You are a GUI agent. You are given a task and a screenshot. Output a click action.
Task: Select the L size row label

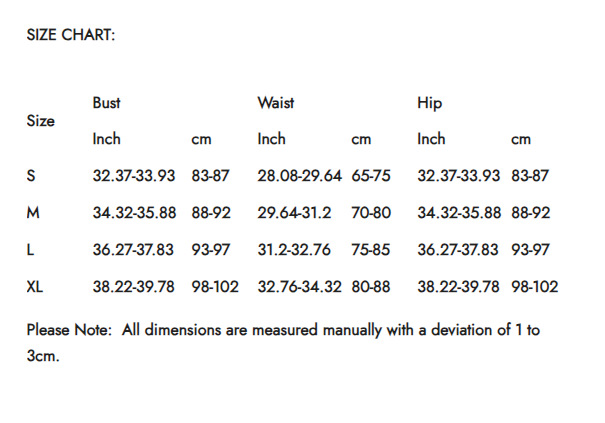(x=31, y=250)
